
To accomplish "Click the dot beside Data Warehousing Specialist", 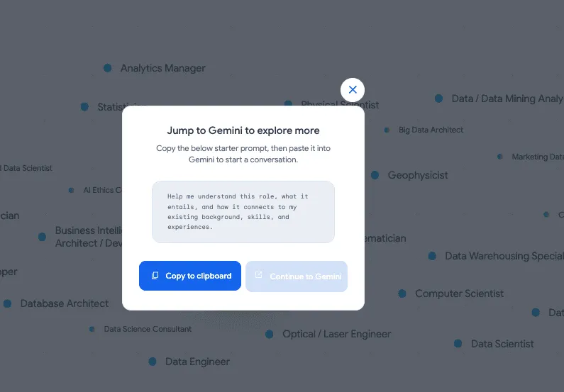I will click(432, 256).
